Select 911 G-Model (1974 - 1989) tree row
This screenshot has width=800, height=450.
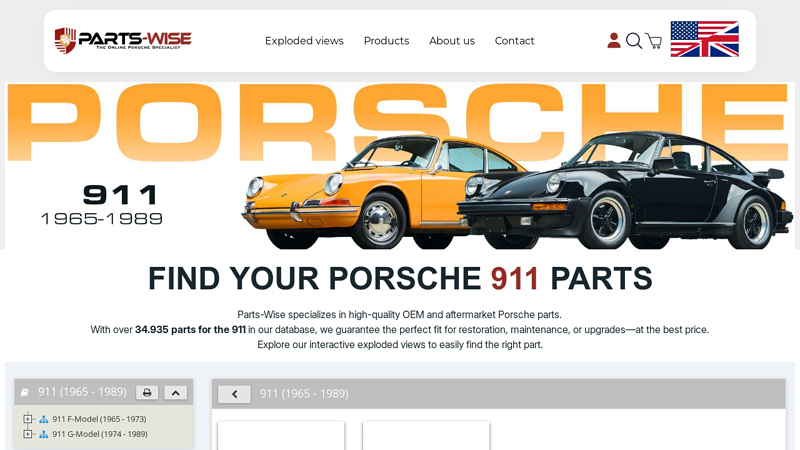99,434
